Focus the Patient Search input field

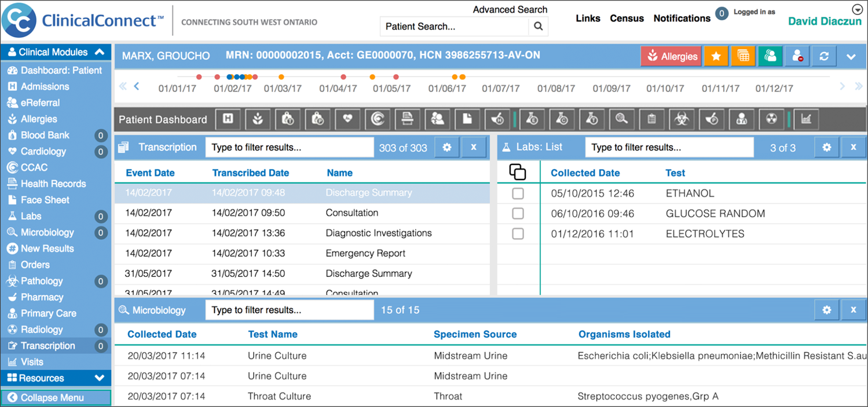click(x=455, y=26)
